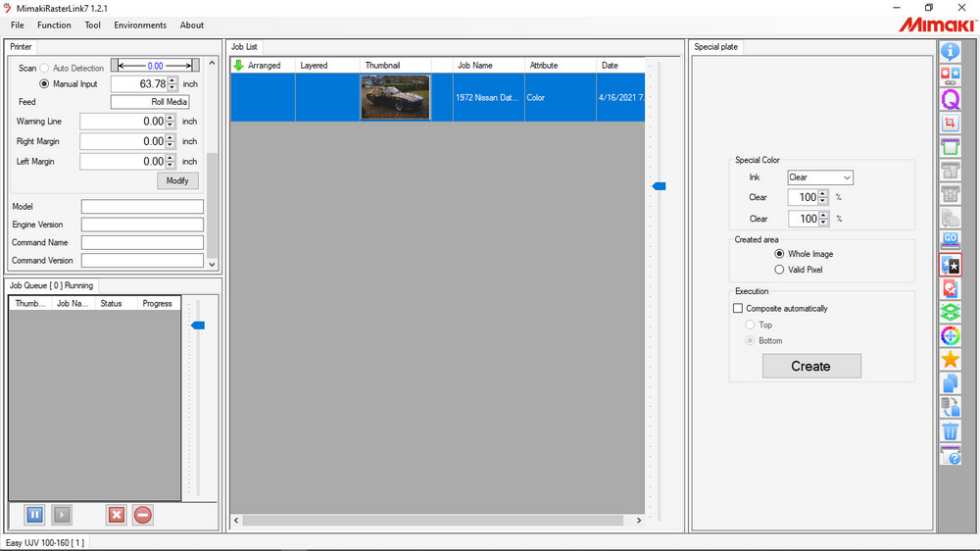Viewport: 980px width, 551px height.
Task: Click the red circle minus stop icon
Action: (143, 515)
